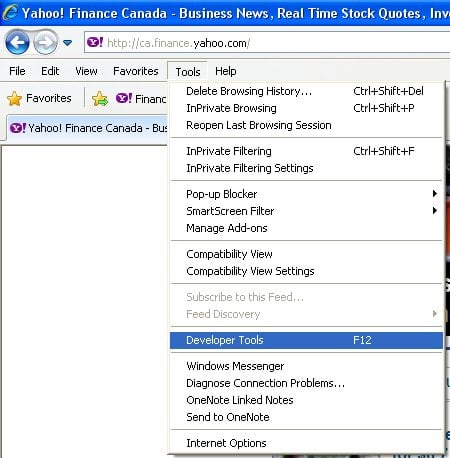Open OneNote Linked Notes
Image resolution: width=450 pixels, height=458 pixels.
coord(307,400)
